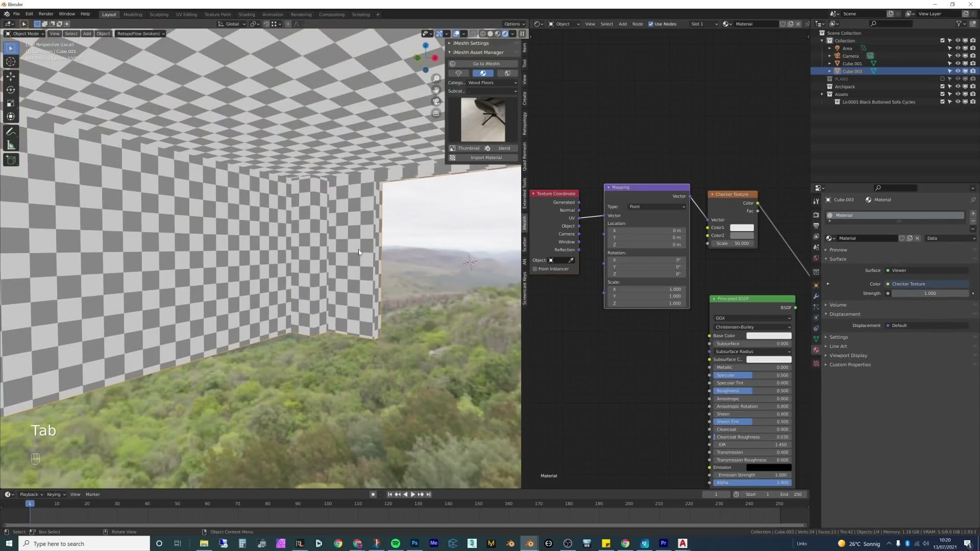Screen dimensions: 980x551
Task: Collapse the Assets collection in outliner
Action: coord(822,94)
